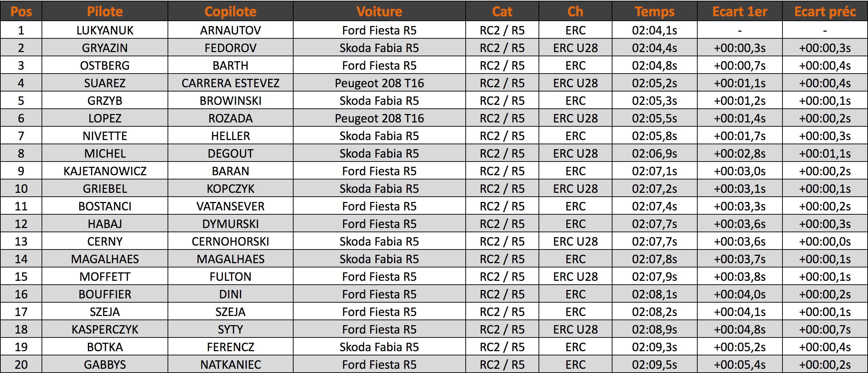Viewport: 868px width, 373px height.
Task: Select time 02:08,9s for KASPERCZYK
Action: click(x=655, y=329)
